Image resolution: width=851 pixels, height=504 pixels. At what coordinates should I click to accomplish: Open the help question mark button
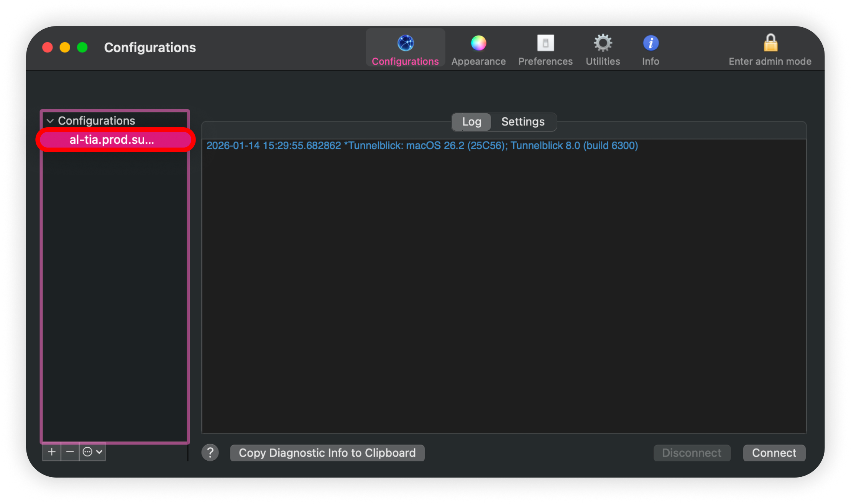point(210,453)
